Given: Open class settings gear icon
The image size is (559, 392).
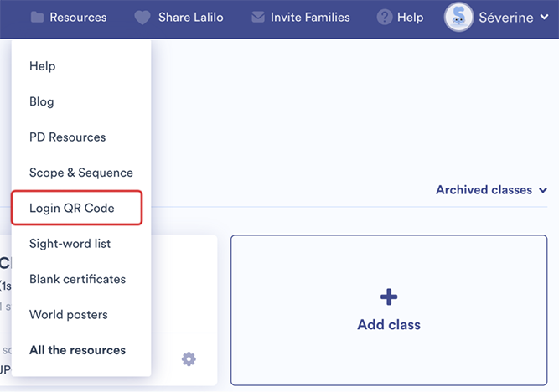Looking at the screenshot, I should (189, 359).
